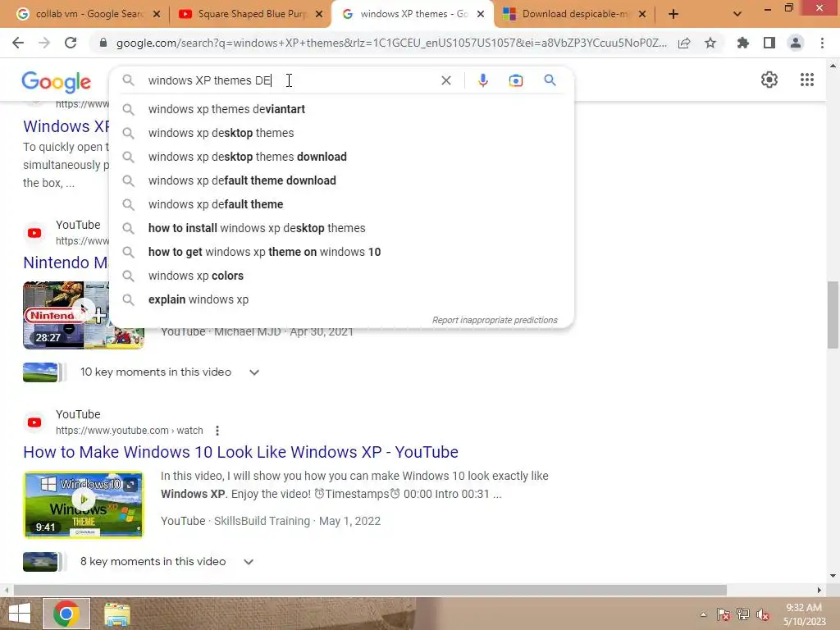The height and width of the screenshot is (630, 840).
Task: Open the Chrome profile avatar
Action: [x=796, y=43]
